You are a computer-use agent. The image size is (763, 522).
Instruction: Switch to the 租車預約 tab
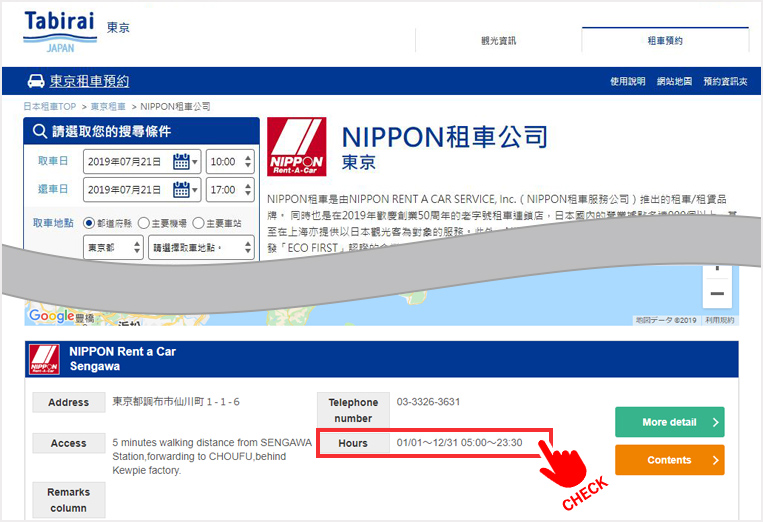coord(665,40)
